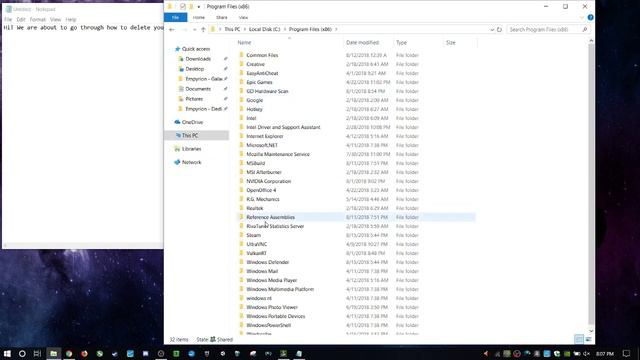Select the Windows Defender folder

pos(267,262)
